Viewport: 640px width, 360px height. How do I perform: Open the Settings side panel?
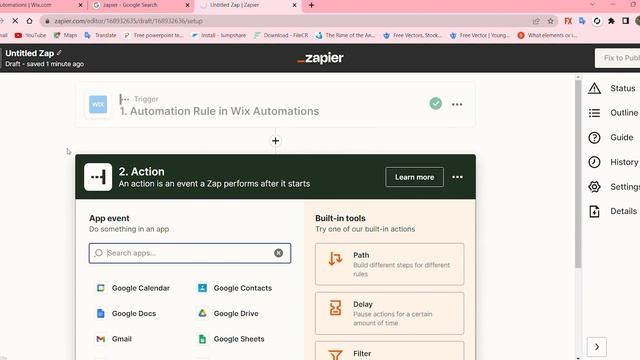click(613, 187)
